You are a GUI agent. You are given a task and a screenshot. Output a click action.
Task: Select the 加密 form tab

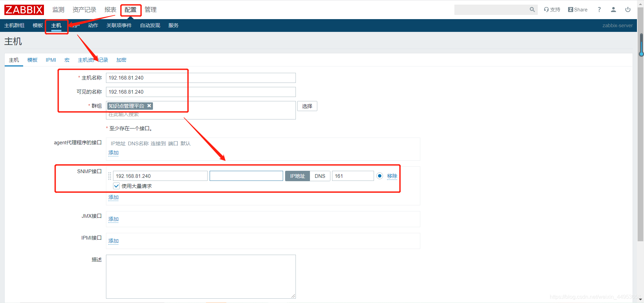point(121,60)
